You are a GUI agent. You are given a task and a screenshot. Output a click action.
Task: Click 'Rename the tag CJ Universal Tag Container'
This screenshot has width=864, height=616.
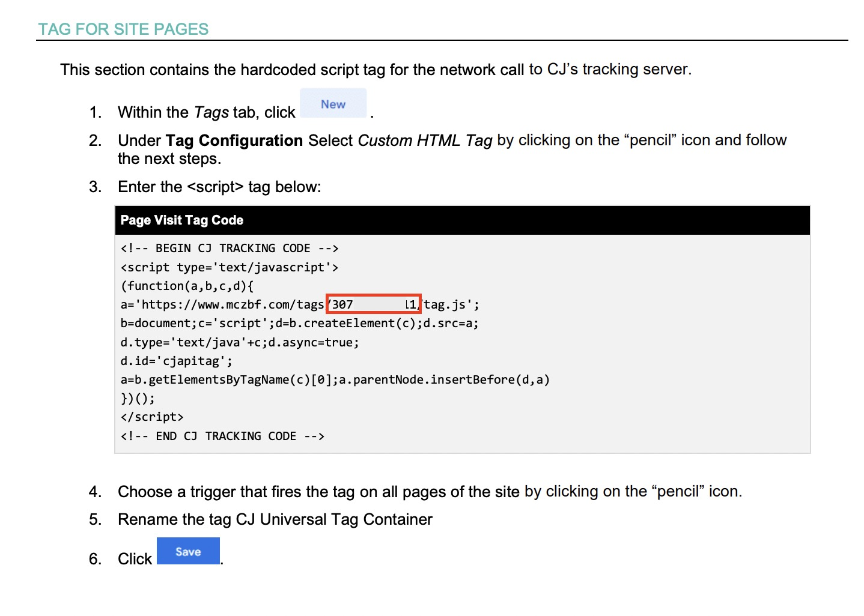(275, 519)
